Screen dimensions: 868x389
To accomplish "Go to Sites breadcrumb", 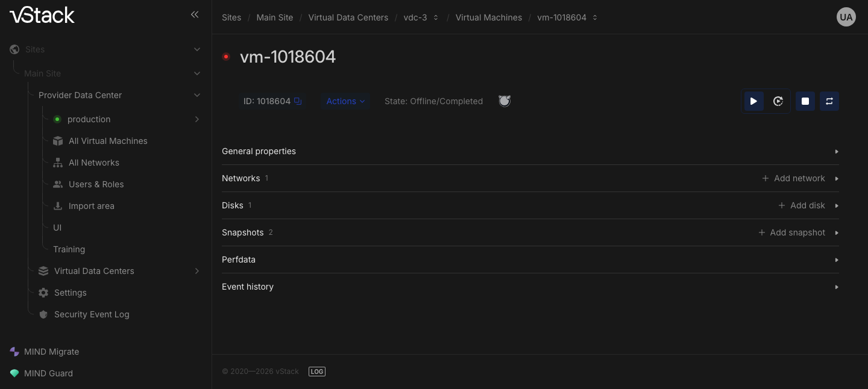I will click(231, 17).
